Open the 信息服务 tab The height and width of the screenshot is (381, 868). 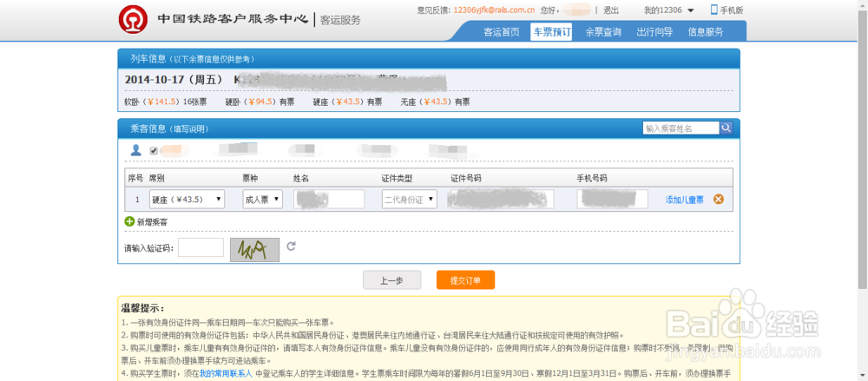(706, 32)
